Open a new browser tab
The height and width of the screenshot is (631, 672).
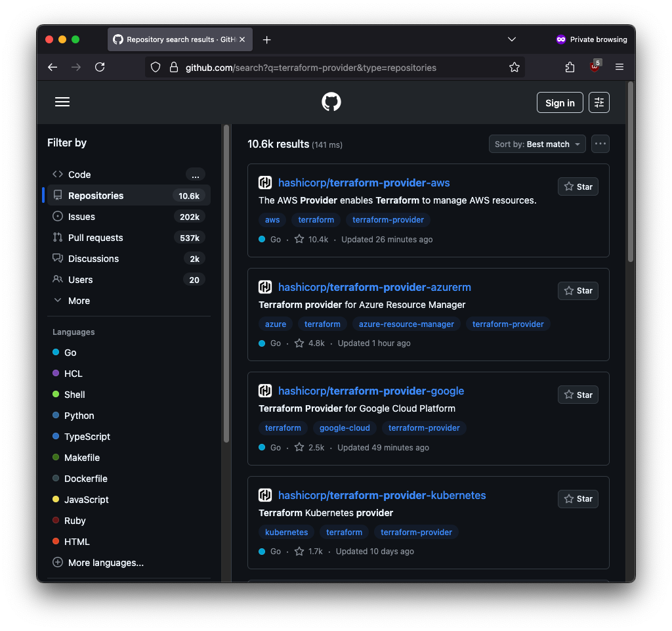[x=266, y=40]
